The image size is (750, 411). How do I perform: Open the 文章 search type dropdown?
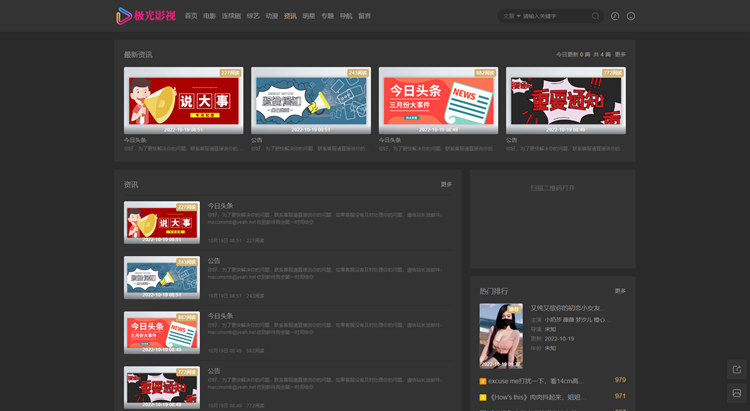510,16
